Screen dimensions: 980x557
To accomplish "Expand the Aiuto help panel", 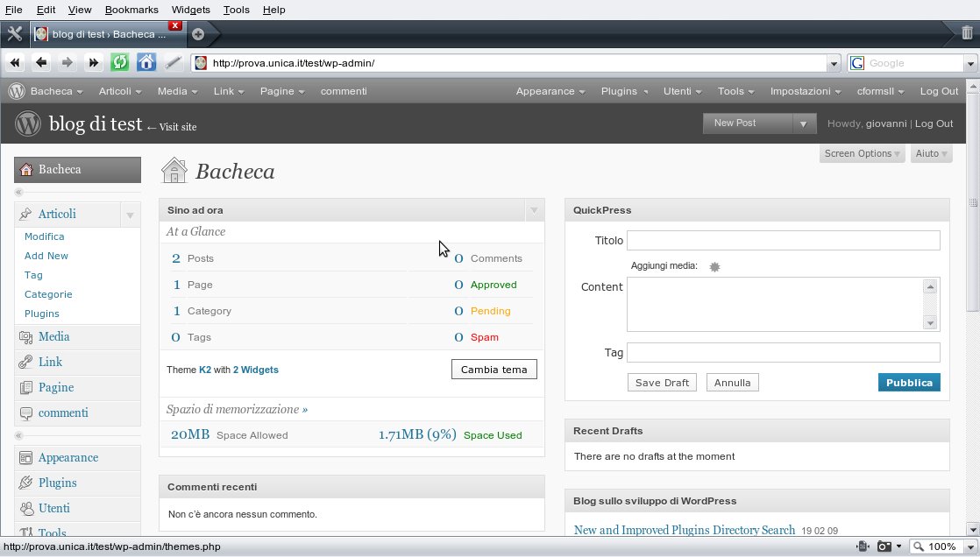I will click(x=931, y=153).
